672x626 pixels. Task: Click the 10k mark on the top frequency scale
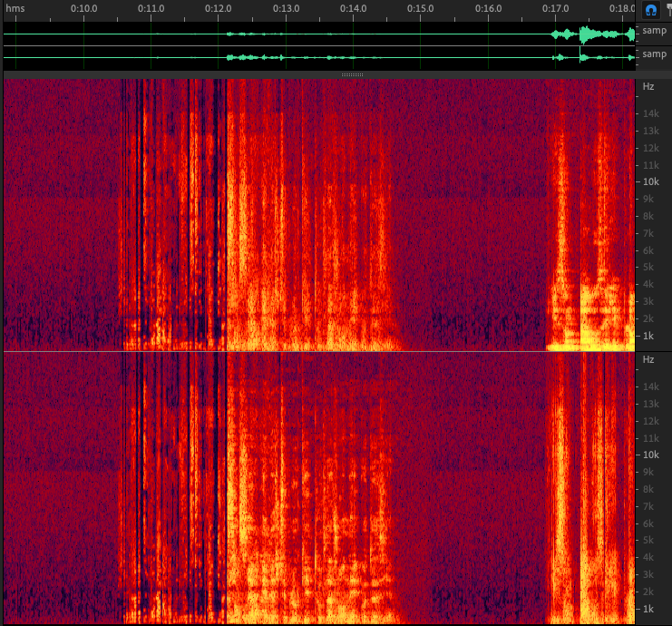tap(650, 182)
